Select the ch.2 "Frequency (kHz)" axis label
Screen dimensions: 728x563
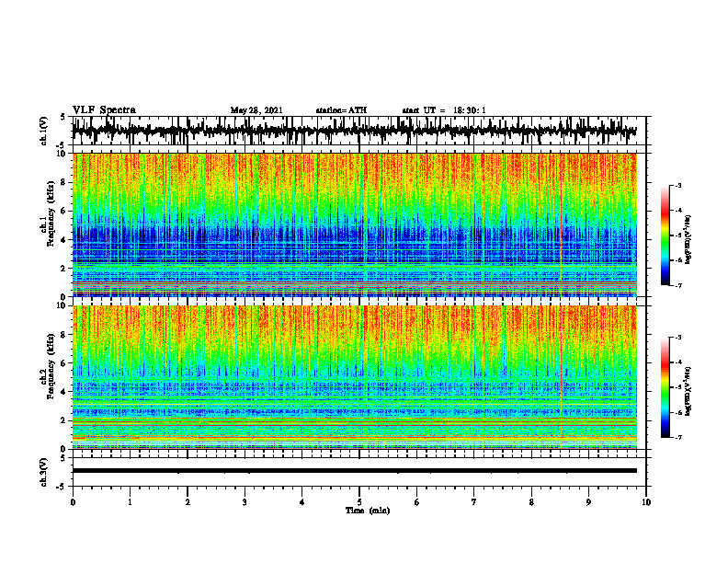tap(51, 366)
